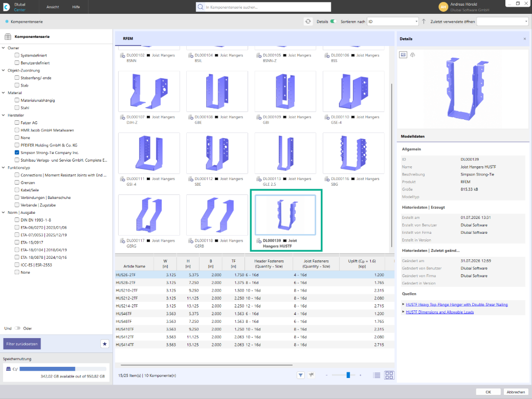
Task: Toggle the Details switch off
Action: [x=334, y=21]
